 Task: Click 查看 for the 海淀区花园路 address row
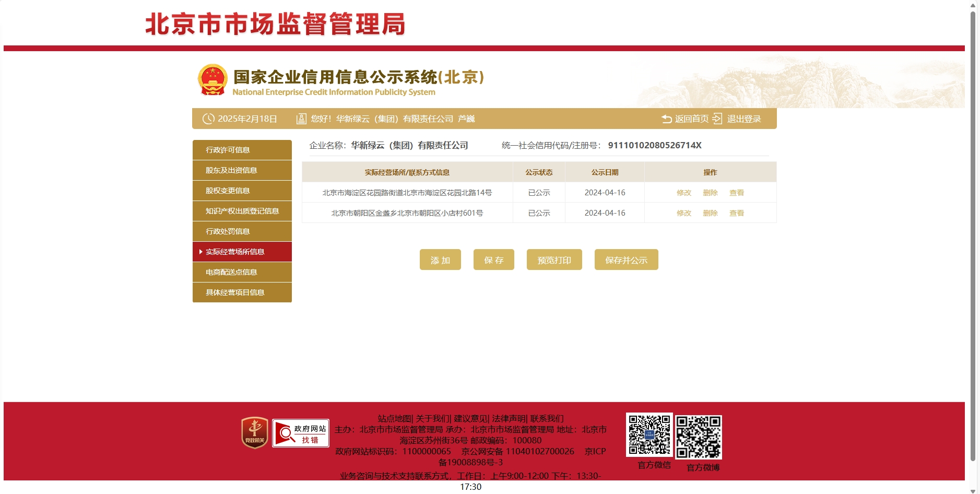coord(737,193)
